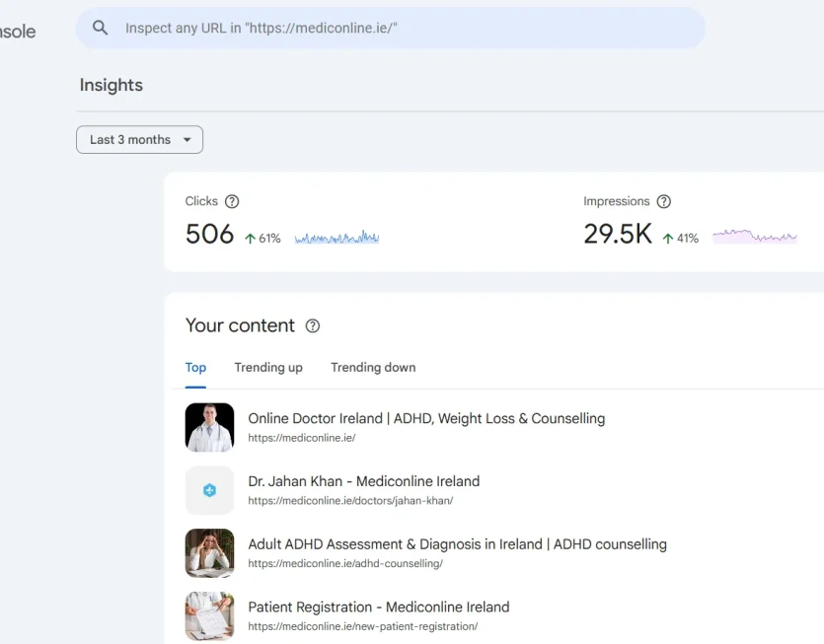The width and height of the screenshot is (824, 644).
Task: Click the 29.5K impressions value
Action: click(618, 235)
